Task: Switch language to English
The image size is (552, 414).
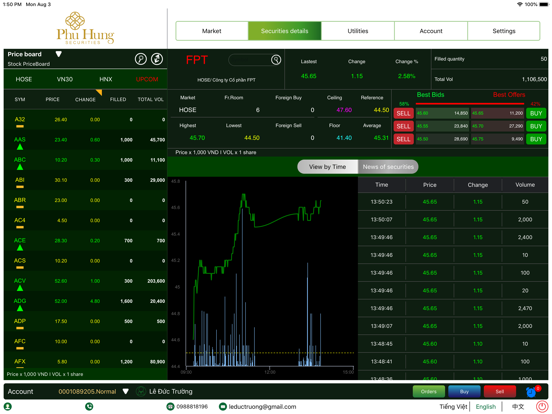Action: pyautogui.click(x=485, y=407)
